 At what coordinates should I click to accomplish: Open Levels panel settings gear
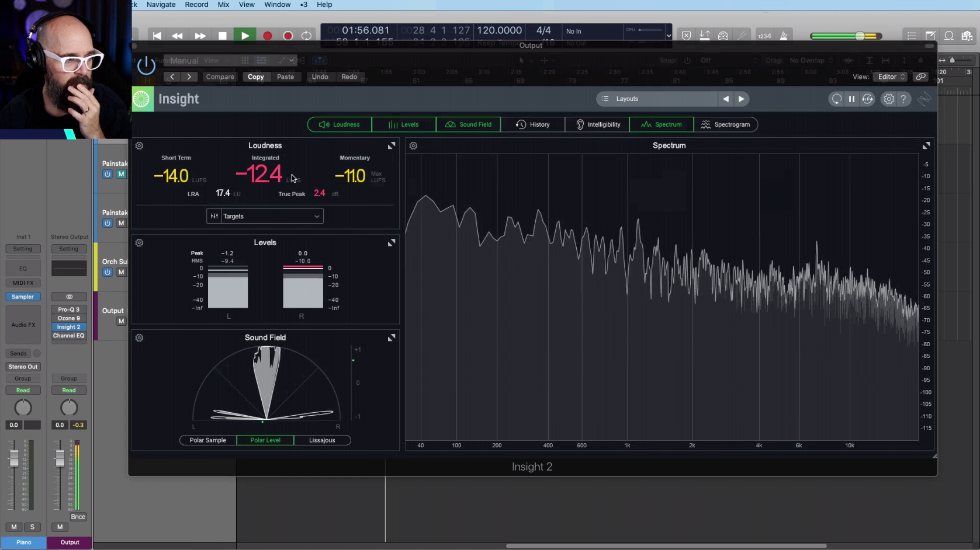pos(139,243)
